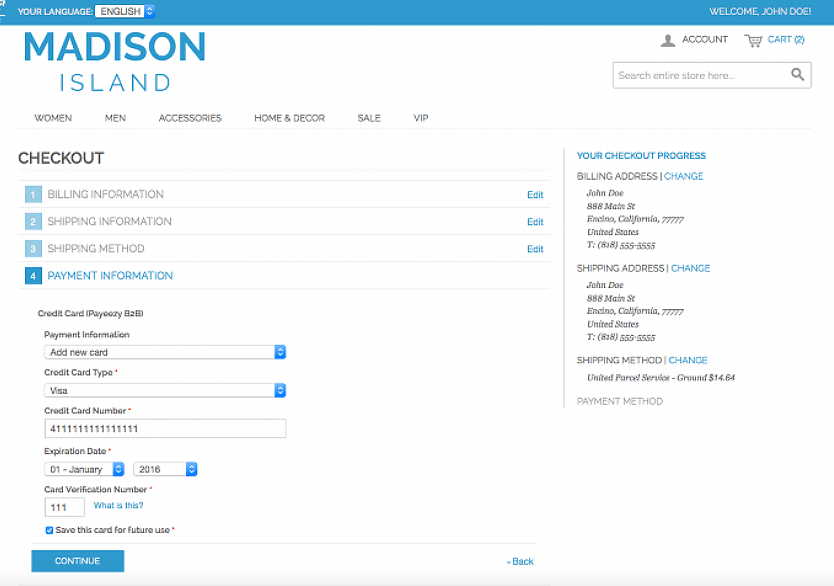
Task: Open the Your Language dropdown
Action: click(x=125, y=12)
